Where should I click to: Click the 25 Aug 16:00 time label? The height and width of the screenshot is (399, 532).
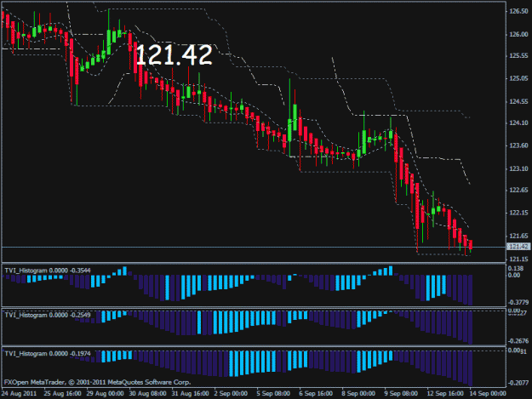[x=62, y=394]
